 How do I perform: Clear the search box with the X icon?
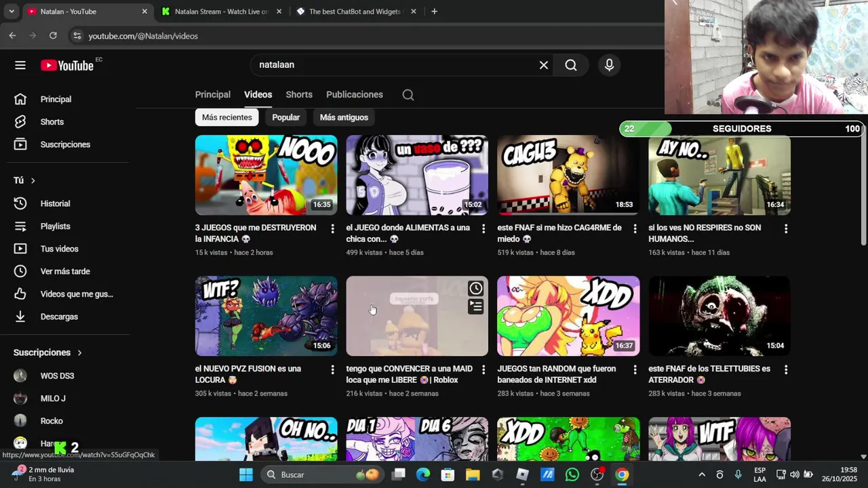tap(543, 65)
